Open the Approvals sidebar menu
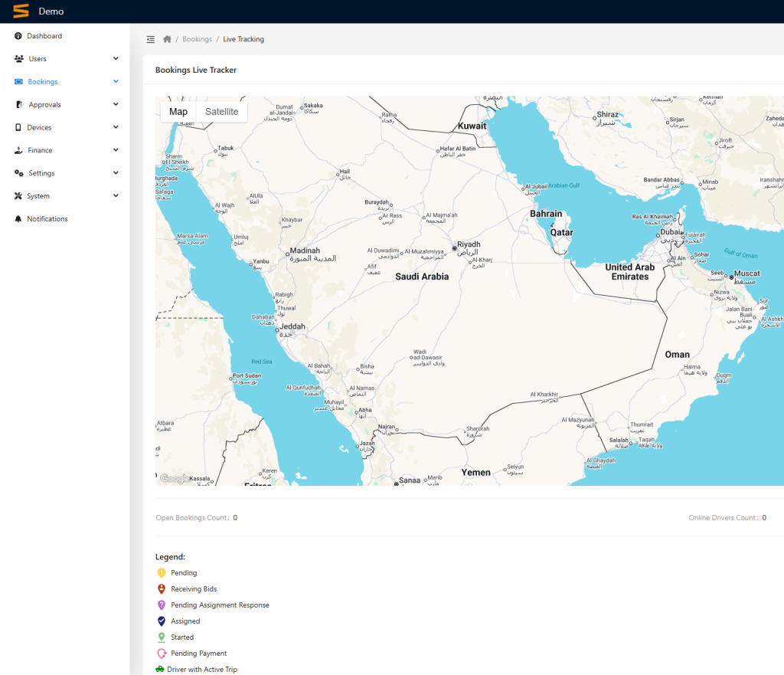This screenshot has width=784, height=675. [x=44, y=105]
